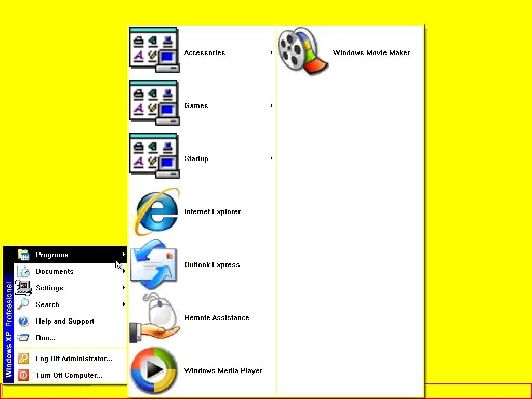Click the Internet Explorer text label
This screenshot has height=399, width=532.
pyautogui.click(x=212, y=212)
